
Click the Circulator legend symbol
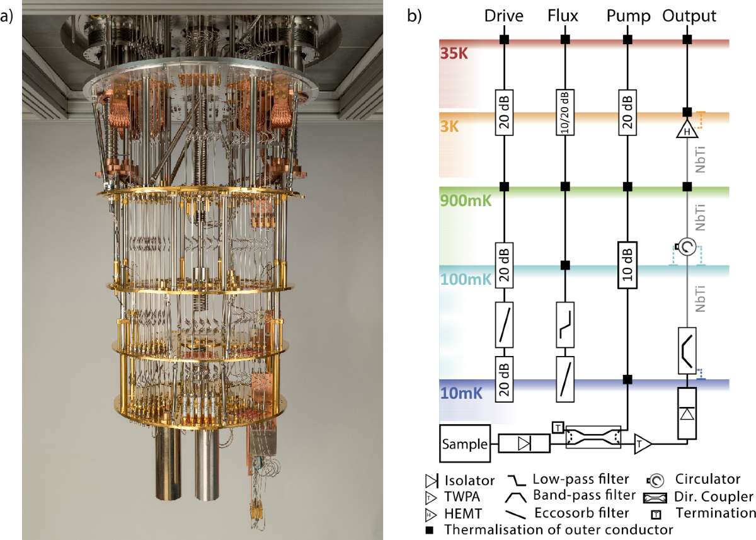point(655,481)
